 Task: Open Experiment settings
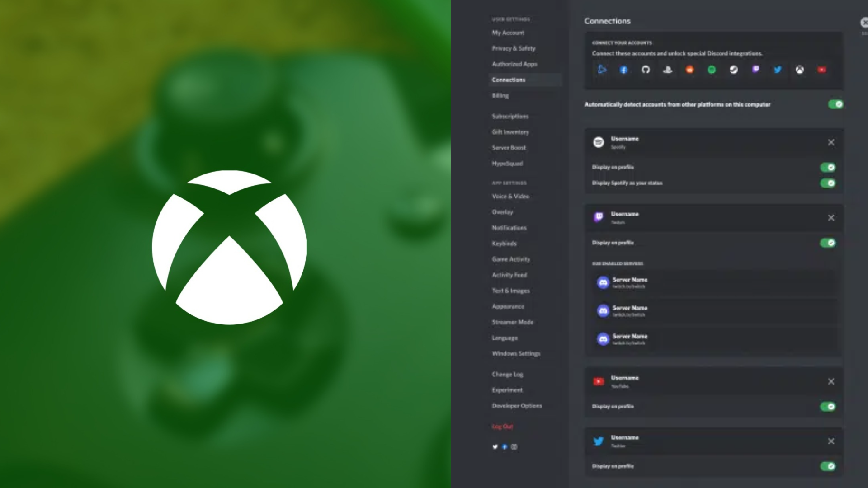coord(507,390)
